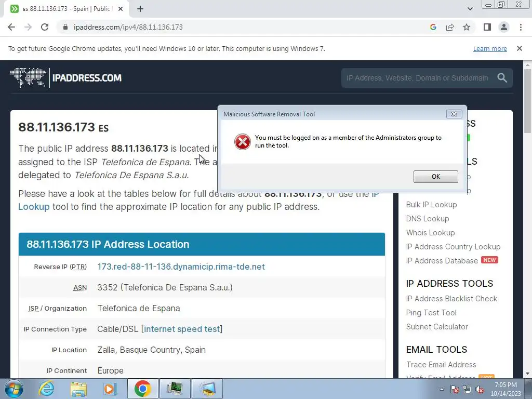Open IP Address Blacklist Check
This screenshot has height=399, width=532.
(x=451, y=299)
